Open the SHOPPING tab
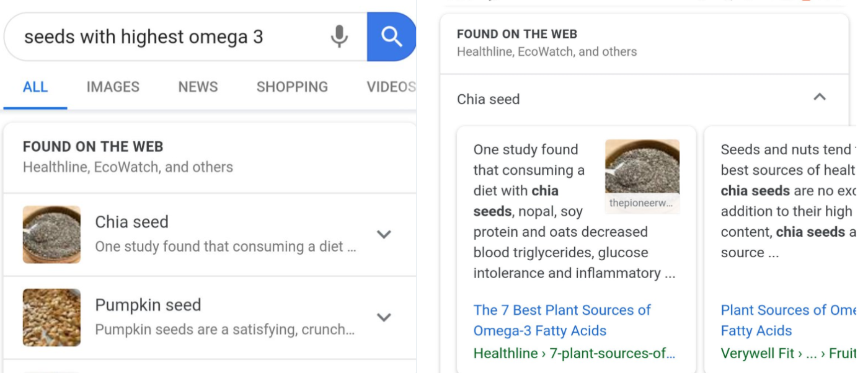The image size is (868, 373). (x=291, y=87)
